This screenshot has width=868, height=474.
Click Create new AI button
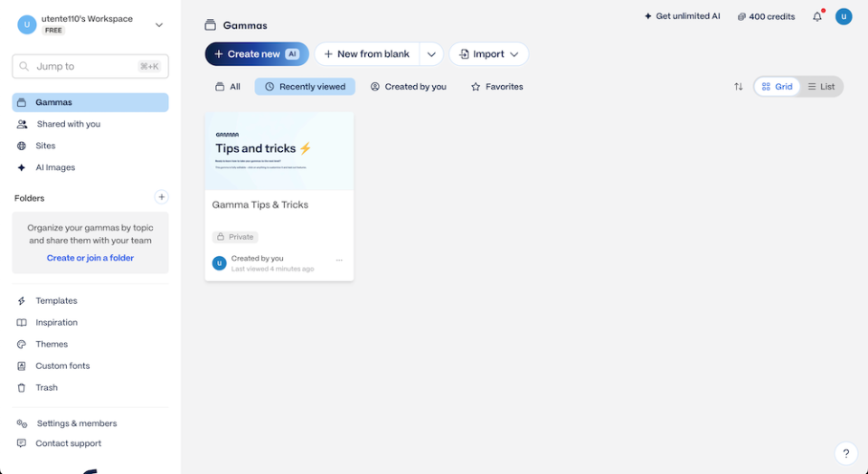click(x=257, y=54)
